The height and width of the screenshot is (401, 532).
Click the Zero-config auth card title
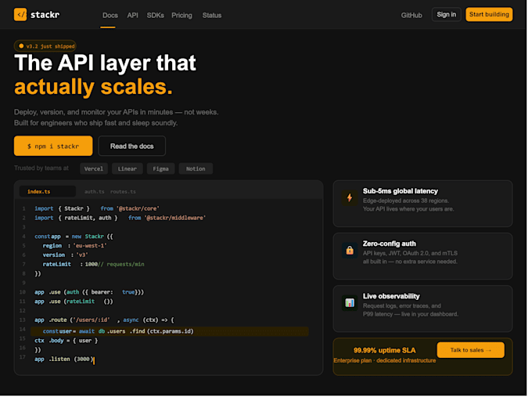click(389, 244)
